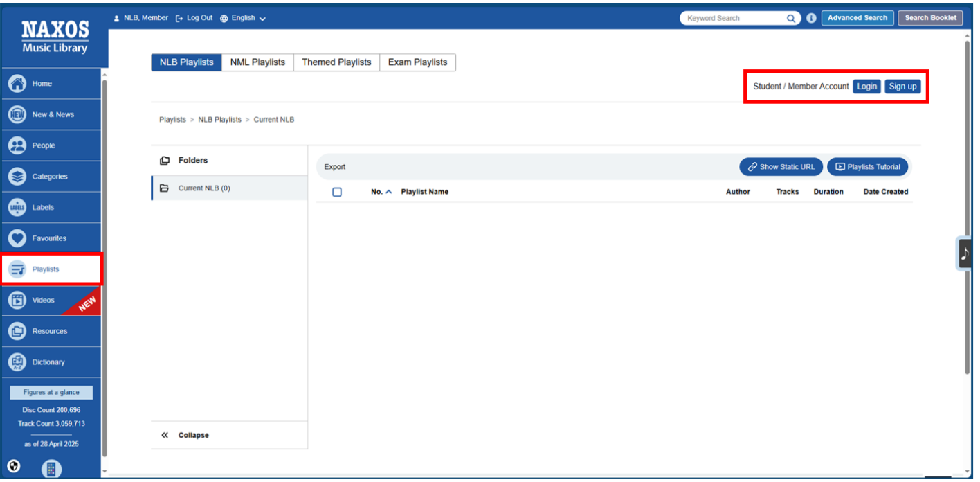Click the Search Booklet button
This screenshot has height=482, width=980.
930,18
